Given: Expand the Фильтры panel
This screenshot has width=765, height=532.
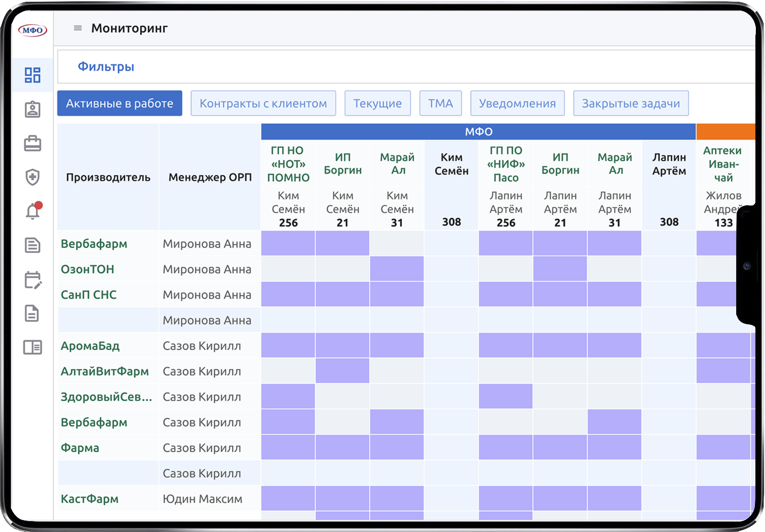Looking at the screenshot, I should point(106,67).
